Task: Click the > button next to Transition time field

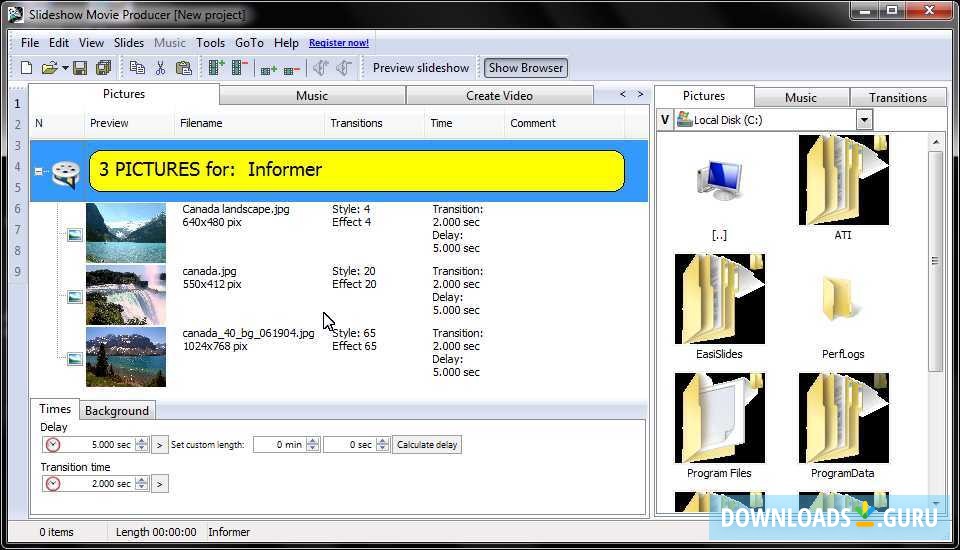Action: pyautogui.click(x=160, y=484)
